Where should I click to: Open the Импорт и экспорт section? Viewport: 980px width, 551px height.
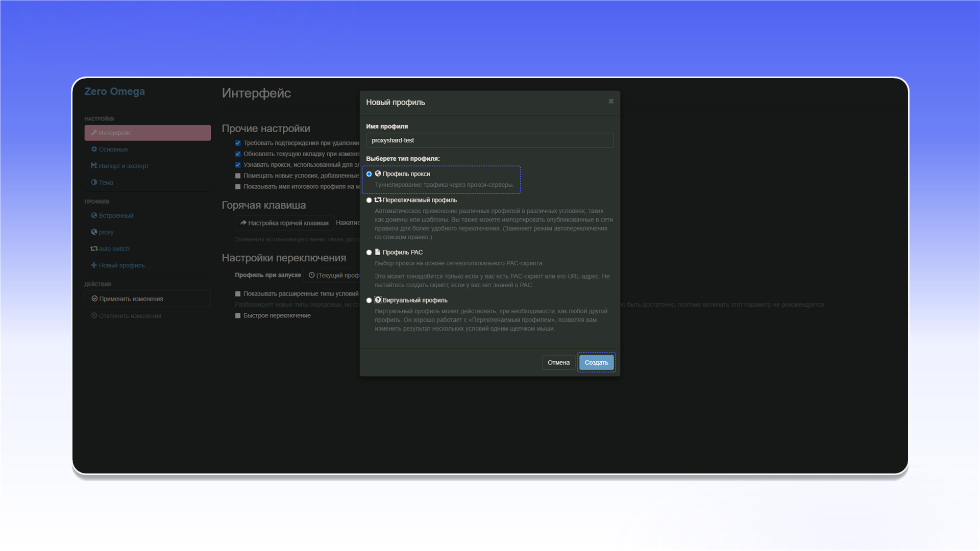point(148,166)
